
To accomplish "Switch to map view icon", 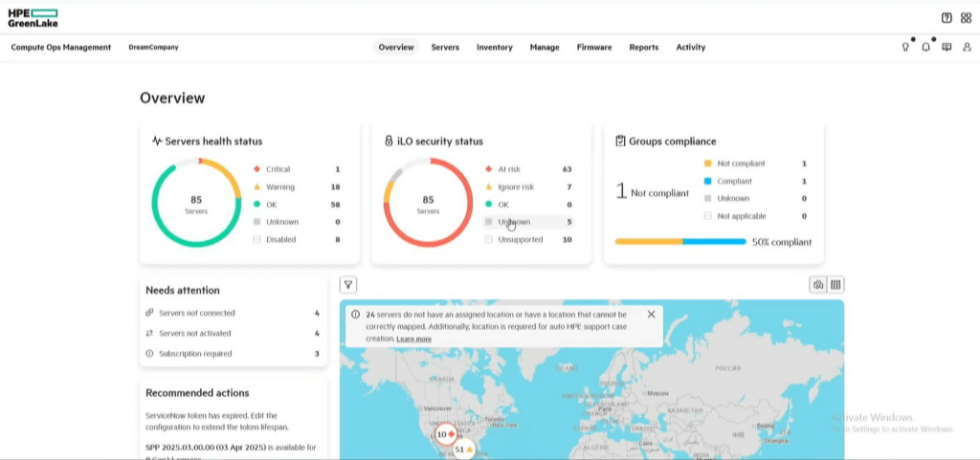I will tap(817, 285).
